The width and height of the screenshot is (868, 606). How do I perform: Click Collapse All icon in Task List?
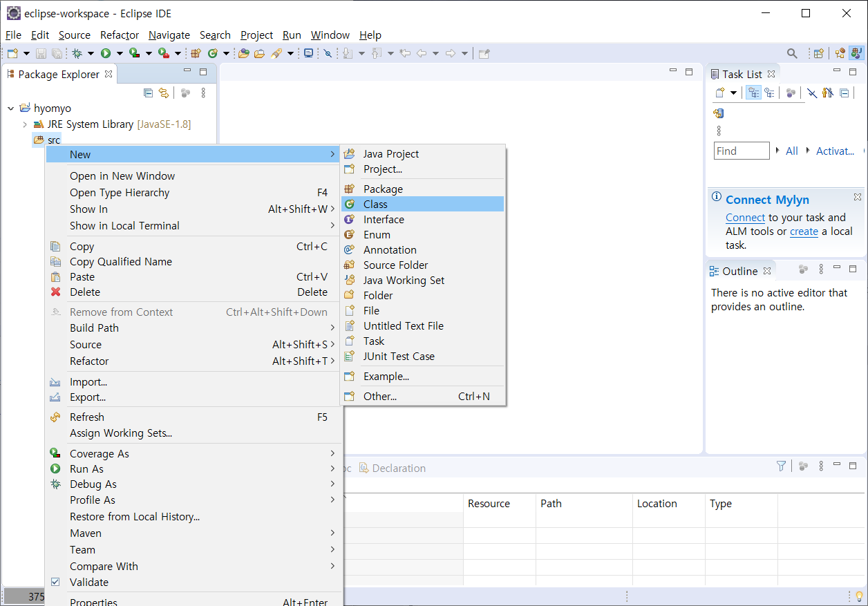844,93
